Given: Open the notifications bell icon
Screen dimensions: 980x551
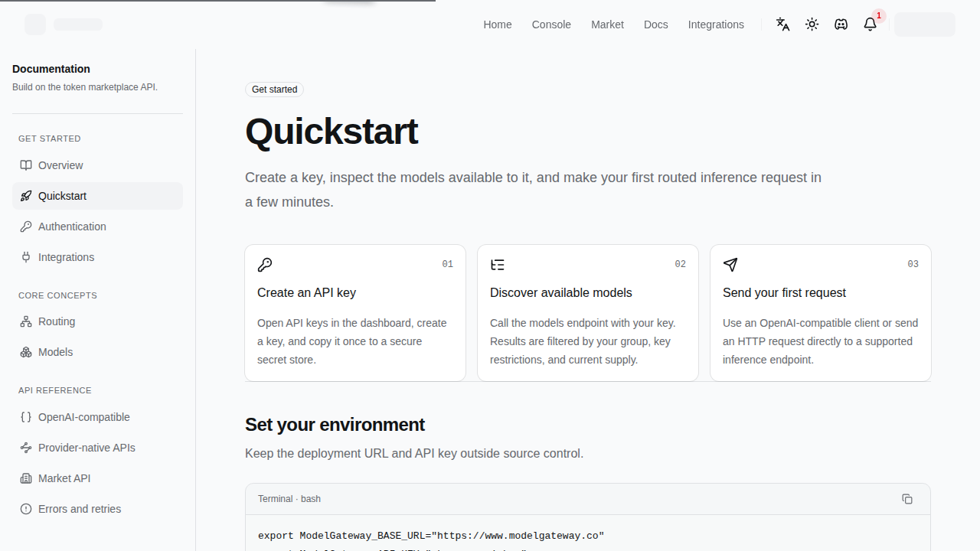Looking at the screenshot, I should 870,24.
